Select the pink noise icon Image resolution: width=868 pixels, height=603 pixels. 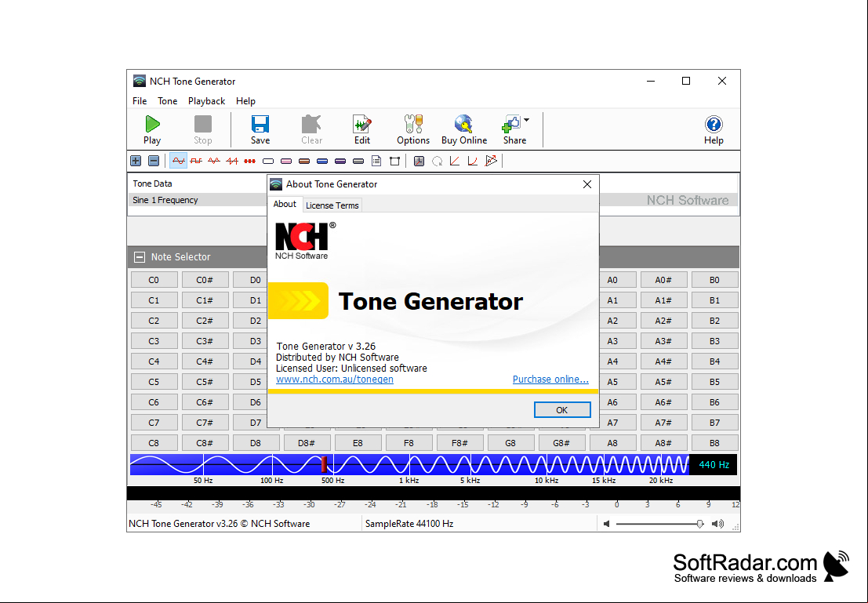point(286,161)
